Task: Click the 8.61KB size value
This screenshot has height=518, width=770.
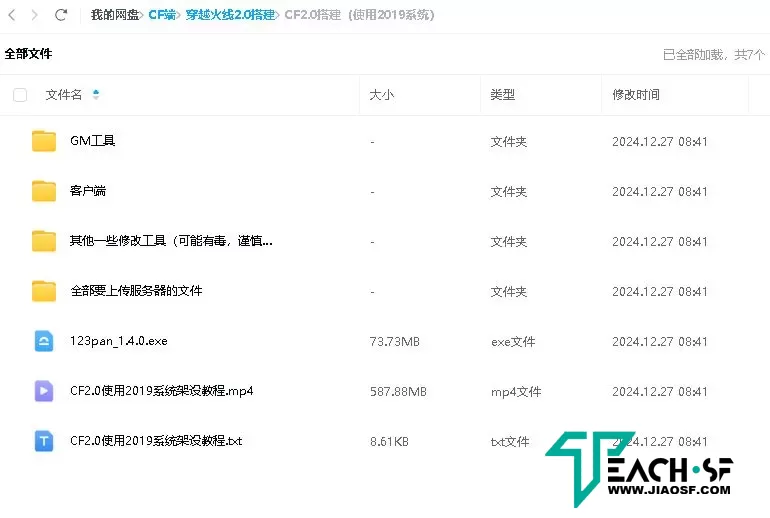Action: click(x=389, y=442)
